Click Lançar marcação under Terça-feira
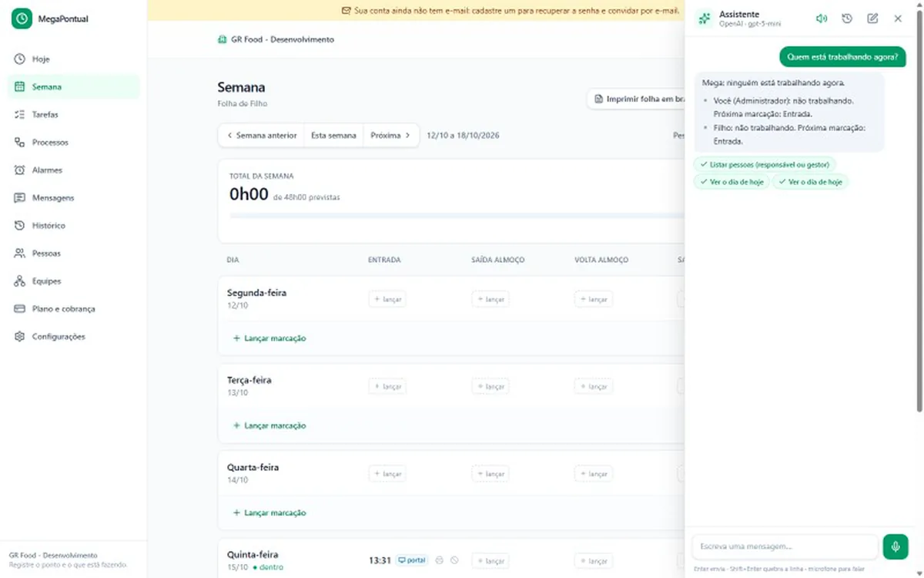This screenshot has height=578, width=924. point(269,425)
